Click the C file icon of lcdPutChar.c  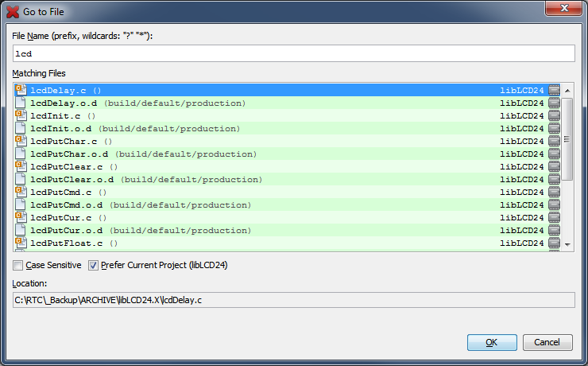coord(21,141)
